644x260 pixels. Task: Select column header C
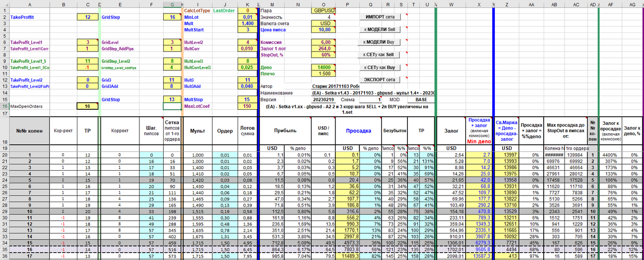pyautogui.click(x=88, y=4)
